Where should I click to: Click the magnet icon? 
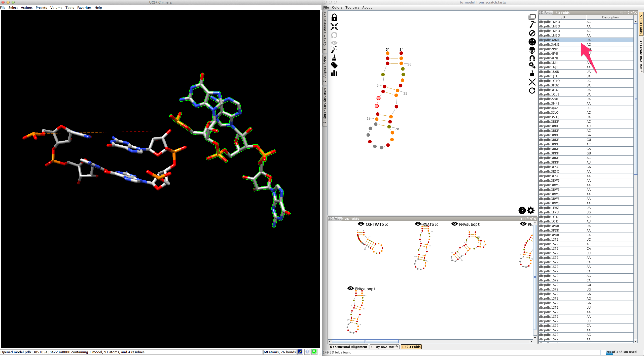(x=532, y=58)
